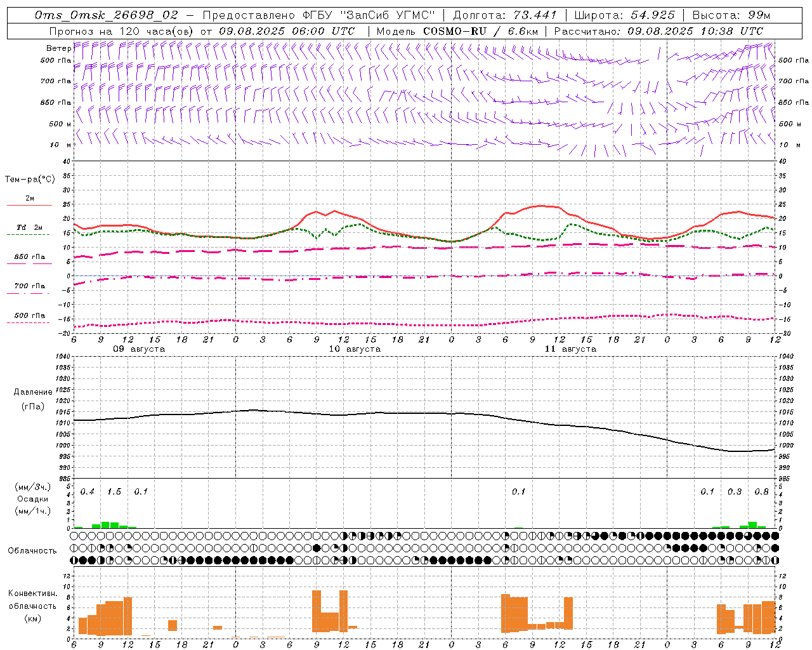Click the "11 августа" date label

(570, 349)
